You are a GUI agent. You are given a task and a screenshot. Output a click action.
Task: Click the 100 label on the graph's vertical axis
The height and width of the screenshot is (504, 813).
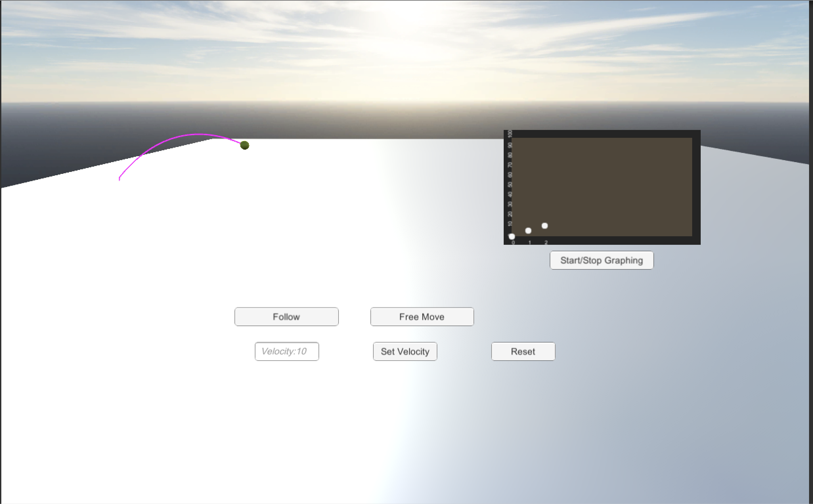pos(510,134)
